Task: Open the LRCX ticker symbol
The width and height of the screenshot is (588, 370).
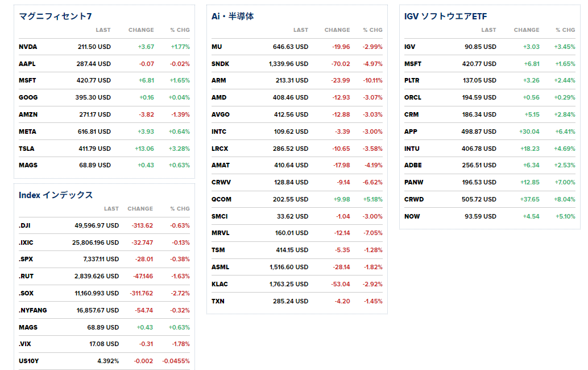Action: click(x=220, y=149)
